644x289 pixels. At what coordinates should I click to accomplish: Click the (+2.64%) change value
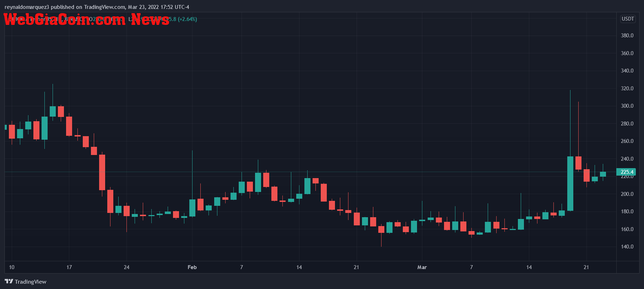point(188,19)
